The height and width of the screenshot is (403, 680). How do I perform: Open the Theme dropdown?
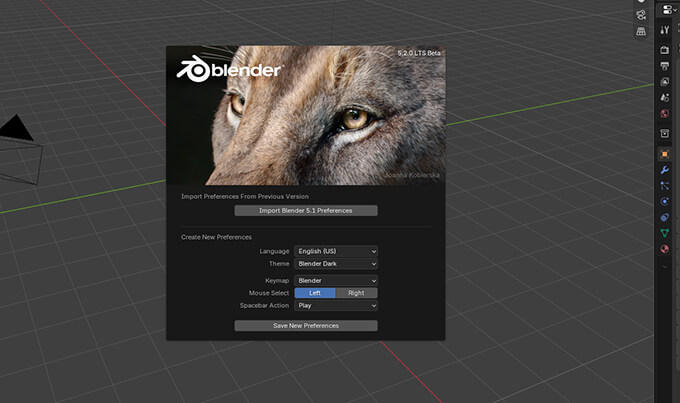[336, 264]
